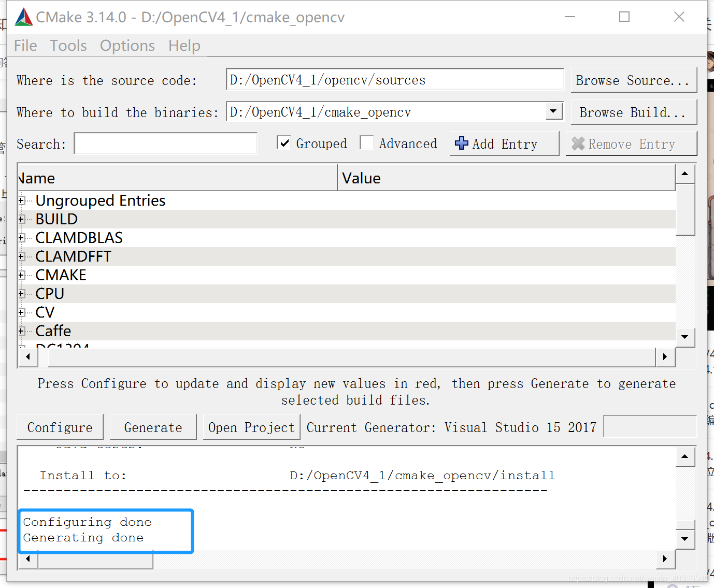
Task: Click output log scroll down arrow
Action: 685,539
